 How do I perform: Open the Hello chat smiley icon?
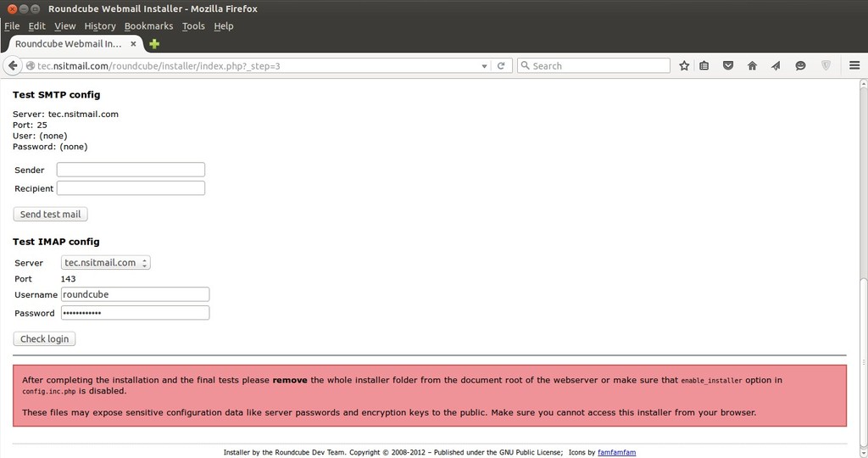click(x=800, y=66)
